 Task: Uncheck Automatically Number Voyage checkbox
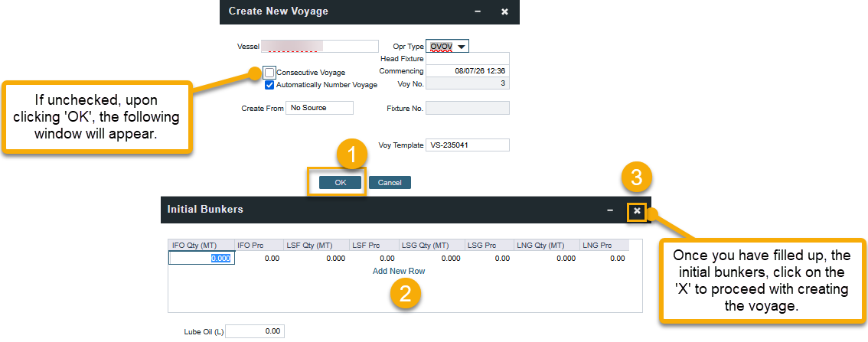point(269,85)
